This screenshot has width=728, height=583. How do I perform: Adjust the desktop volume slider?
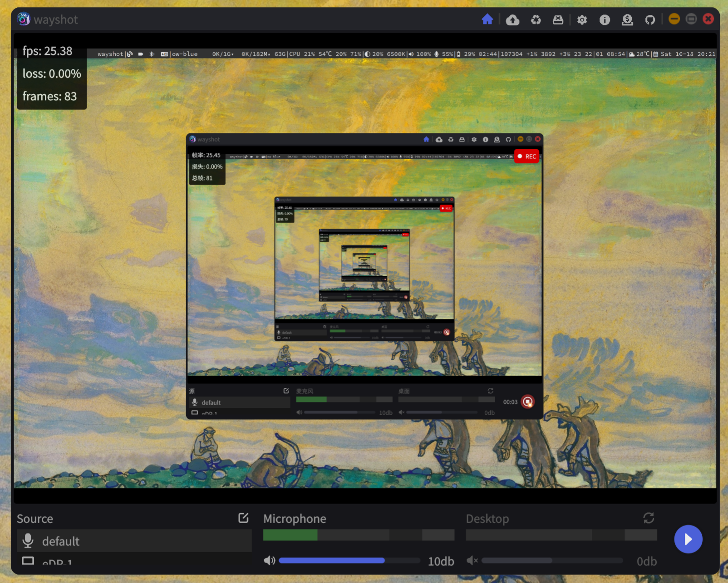pos(551,560)
